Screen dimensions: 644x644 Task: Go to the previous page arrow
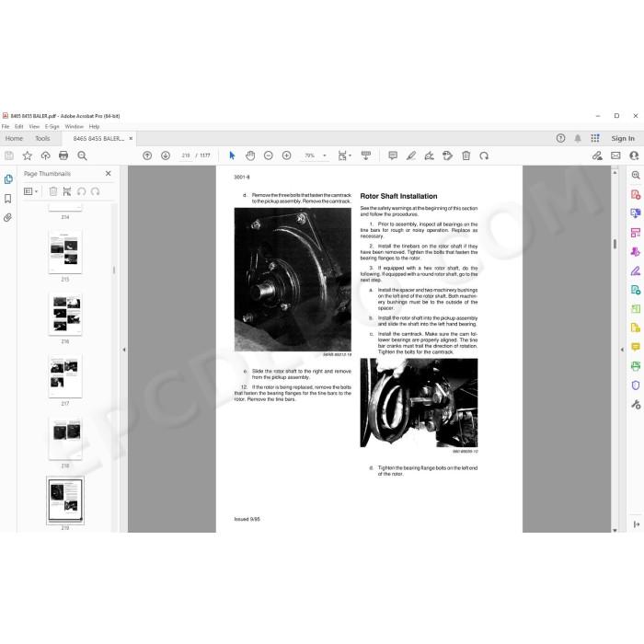[147, 155]
